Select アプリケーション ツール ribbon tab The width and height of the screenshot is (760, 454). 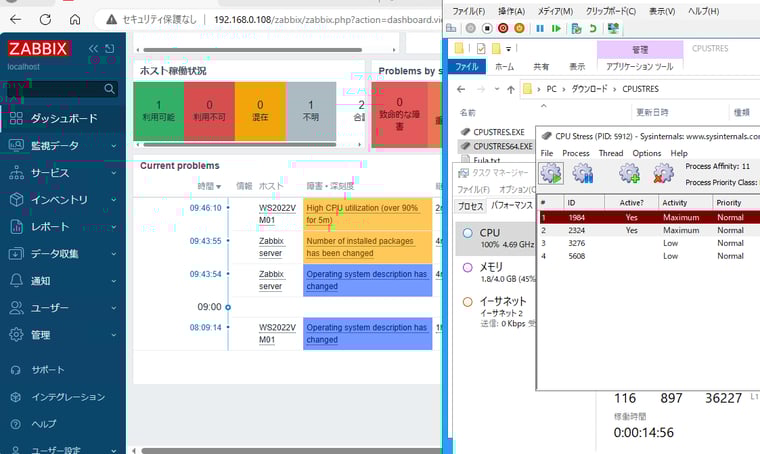[x=639, y=67]
